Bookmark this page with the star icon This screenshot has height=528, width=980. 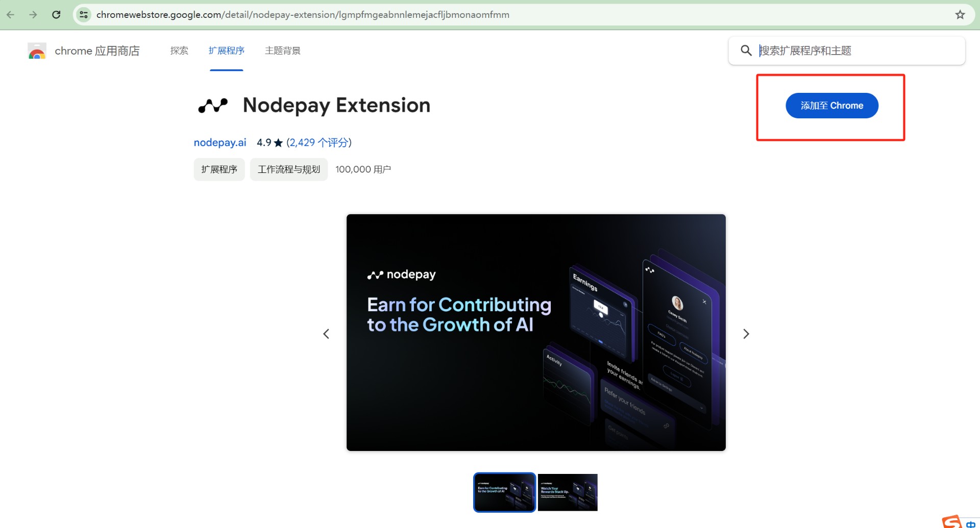pyautogui.click(x=960, y=15)
